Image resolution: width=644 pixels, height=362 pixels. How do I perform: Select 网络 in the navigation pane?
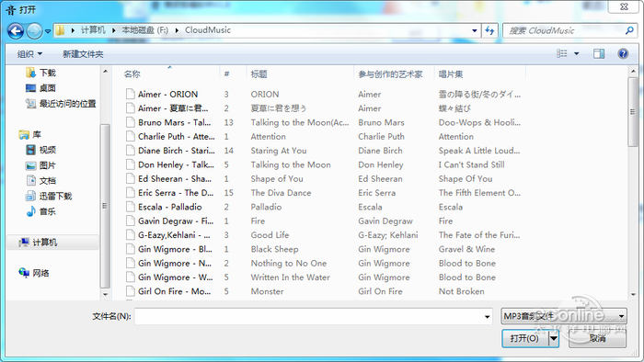pyautogui.click(x=34, y=273)
